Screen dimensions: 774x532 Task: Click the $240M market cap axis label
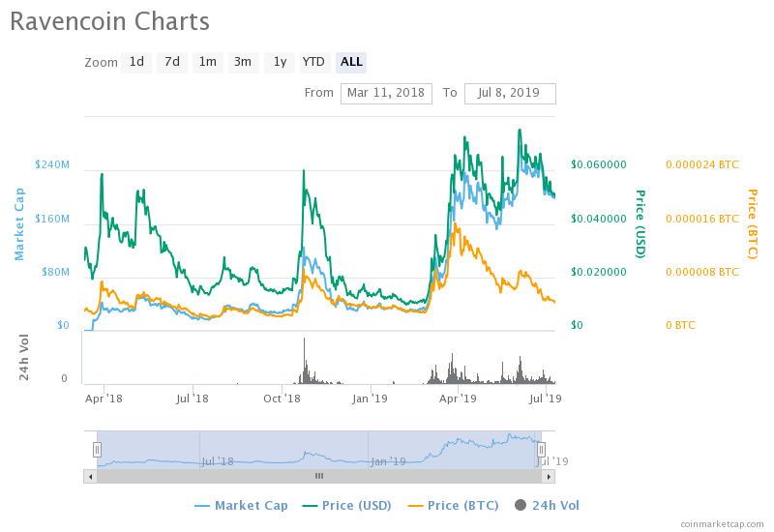[52, 164]
